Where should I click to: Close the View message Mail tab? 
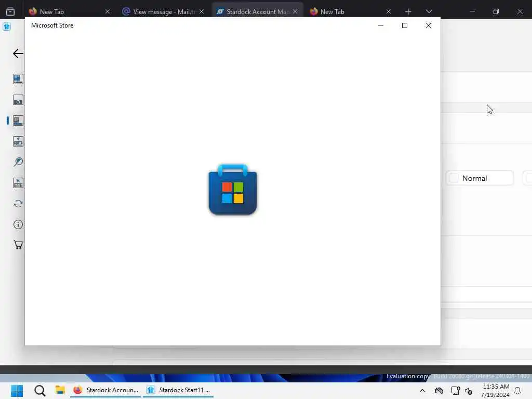(202, 11)
